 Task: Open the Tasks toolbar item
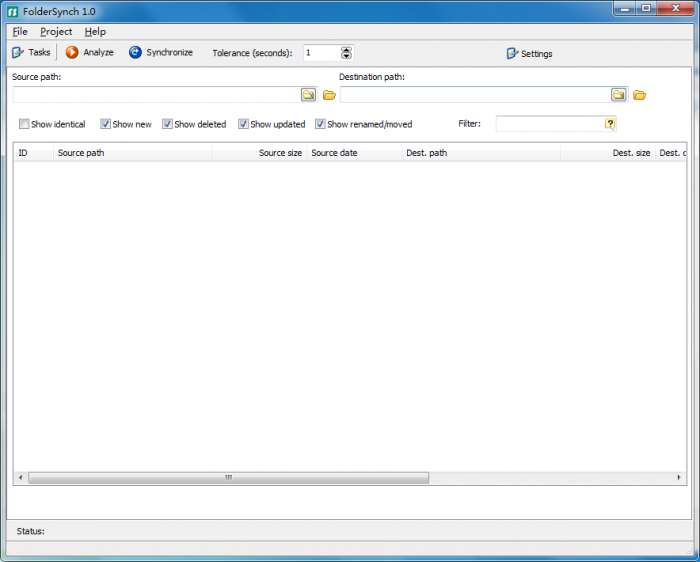click(31, 52)
